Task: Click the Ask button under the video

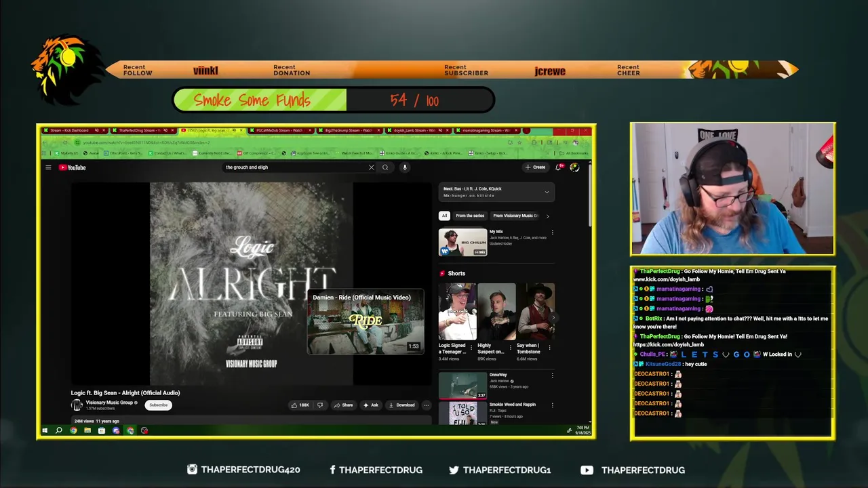Action: 371,405
